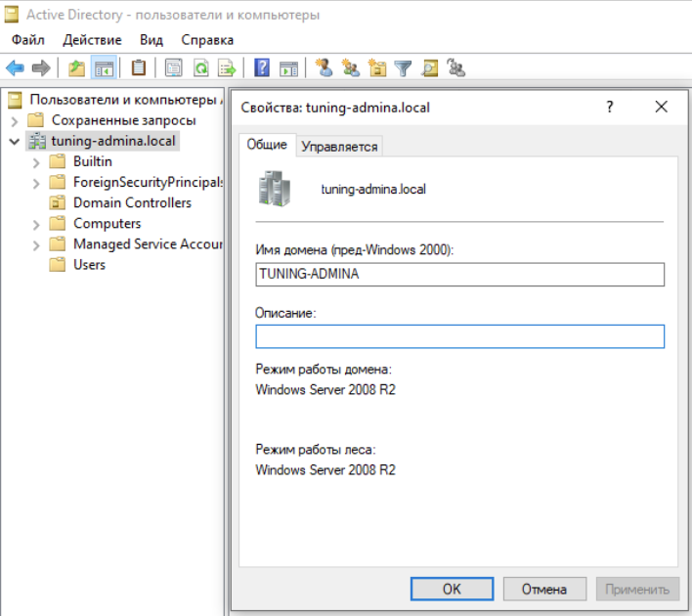Switch to the Общие tab

coord(267,145)
